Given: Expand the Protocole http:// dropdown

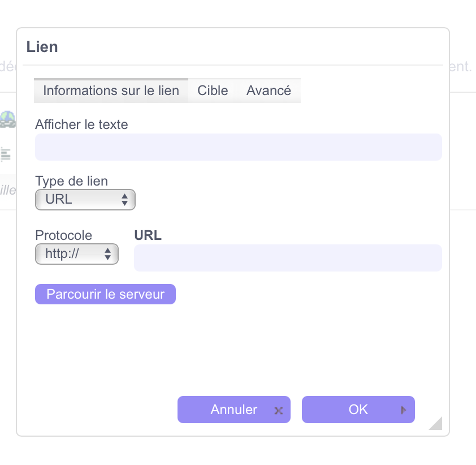Looking at the screenshot, I should pos(77,254).
